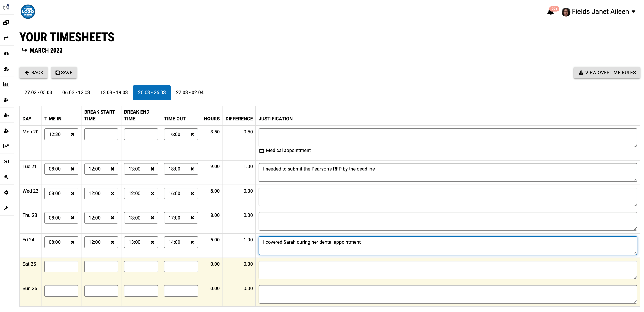The width and height of the screenshot is (644, 312).
Task: Click Tuesday's 9.00 hours value
Action: point(215,167)
